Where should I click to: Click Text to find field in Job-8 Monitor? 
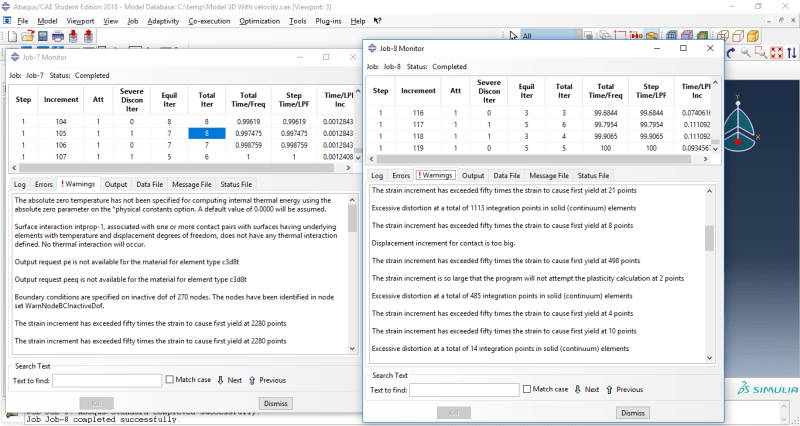[464, 390]
